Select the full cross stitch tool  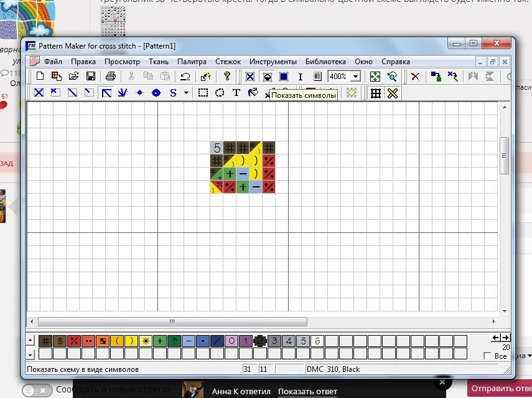39,93
